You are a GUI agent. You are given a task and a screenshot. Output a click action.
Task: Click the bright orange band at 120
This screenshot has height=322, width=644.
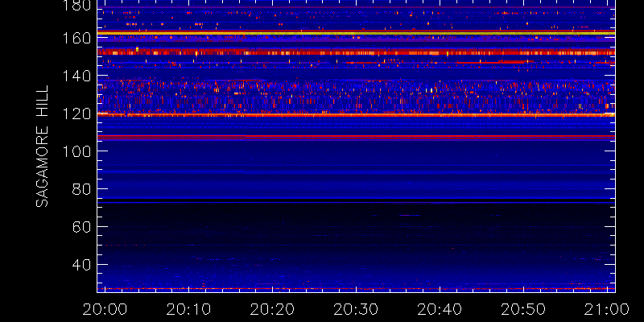tap(356, 115)
